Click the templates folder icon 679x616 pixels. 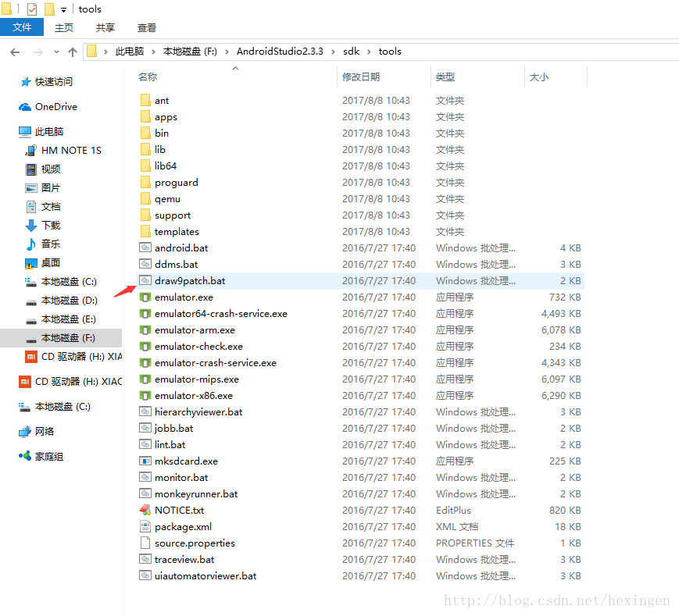tap(145, 231)
